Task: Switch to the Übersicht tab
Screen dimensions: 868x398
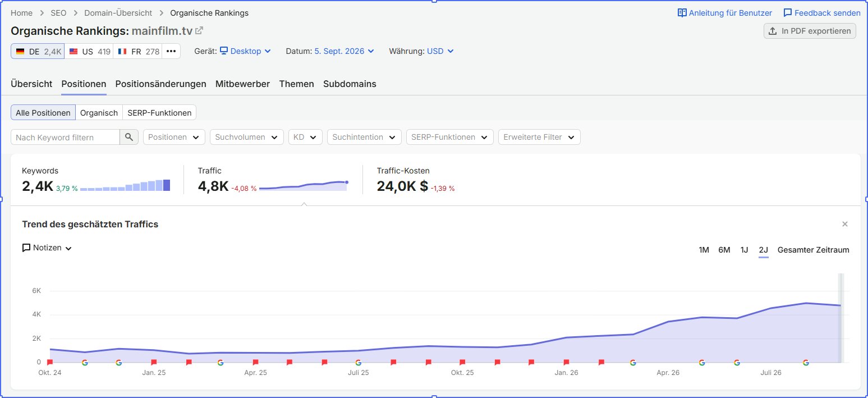Action: point(31,84)
